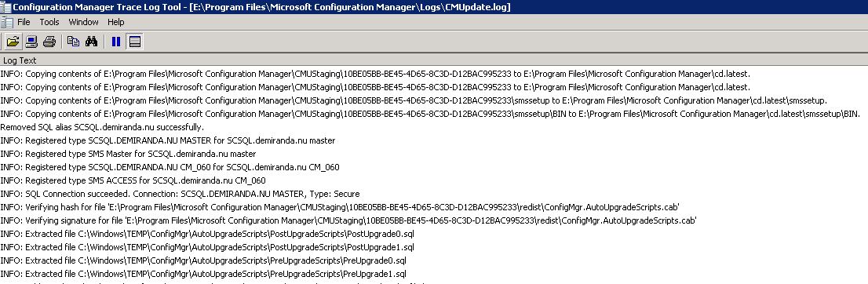
Task: Open the Tools menu
Action: [49, 22]
